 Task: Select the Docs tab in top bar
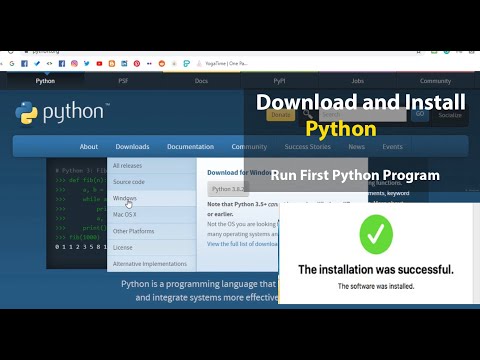coord(201,81)
